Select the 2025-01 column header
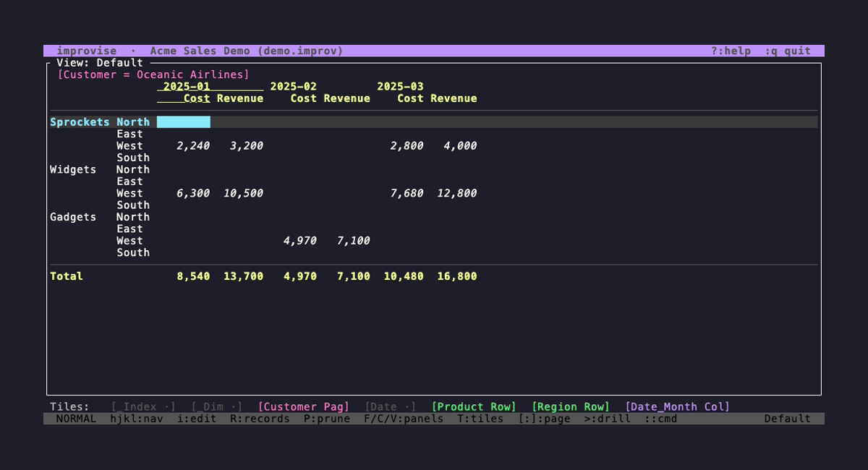Screen dimensions: 868x470 pos(187,86)
